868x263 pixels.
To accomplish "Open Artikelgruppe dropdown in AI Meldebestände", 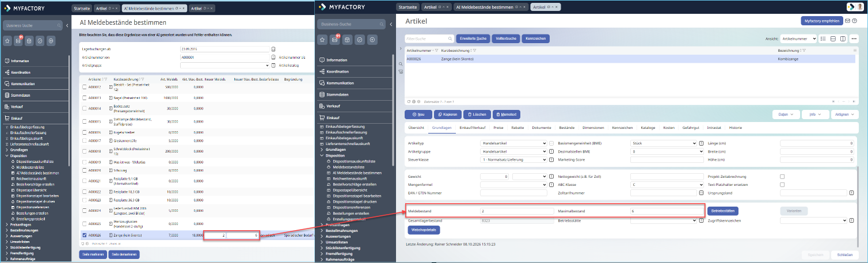I will coord(224,65).
